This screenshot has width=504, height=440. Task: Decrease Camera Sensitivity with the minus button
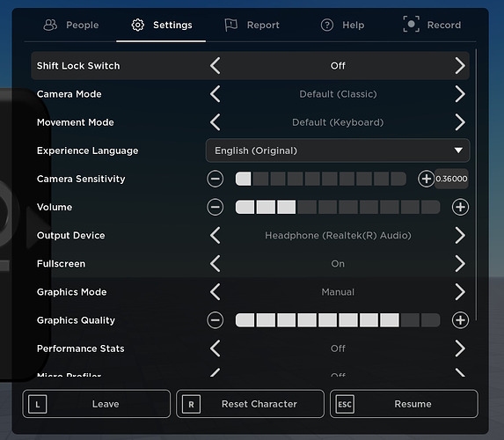point(215,179)
